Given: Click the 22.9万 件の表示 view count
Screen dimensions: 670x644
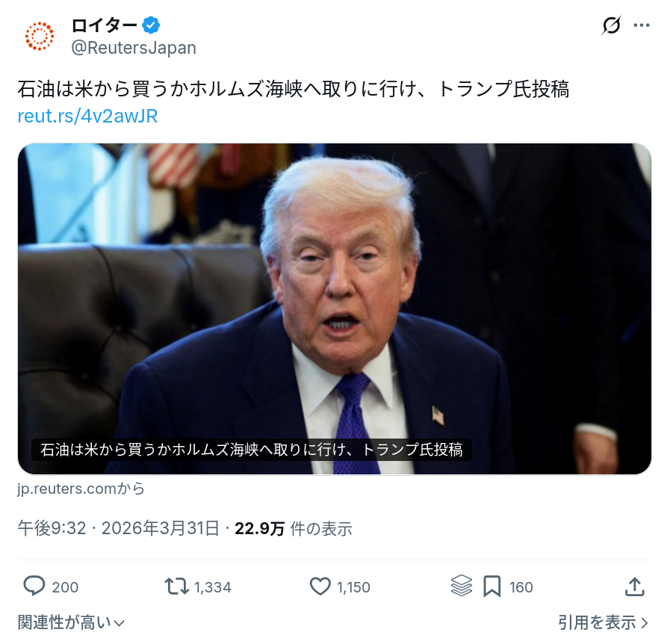Looking at the screenshot, I should point(294,529).
